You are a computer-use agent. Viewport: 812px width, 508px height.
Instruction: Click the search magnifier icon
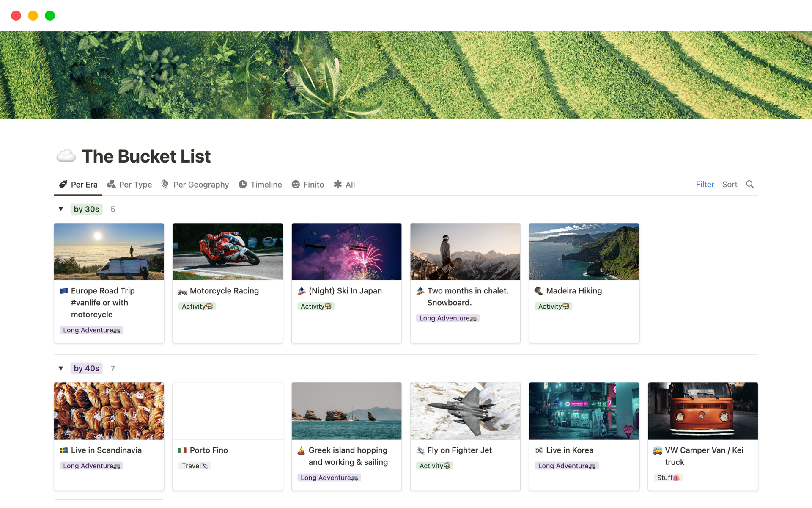point(749,184)
